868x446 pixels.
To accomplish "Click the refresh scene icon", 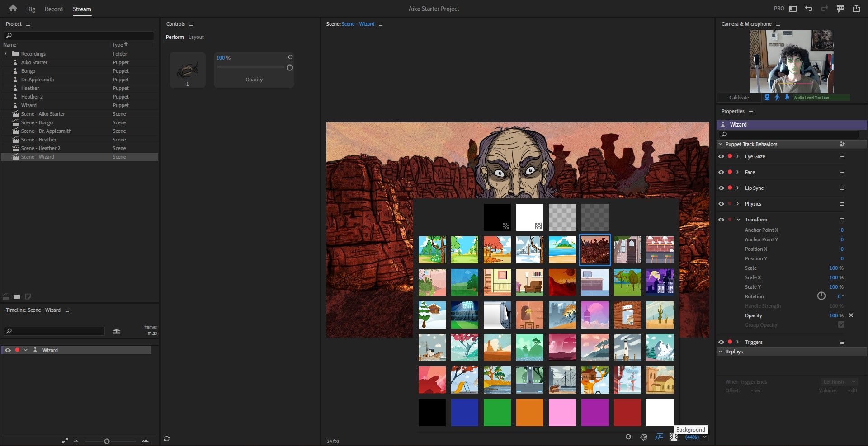I will pos(628,437).
